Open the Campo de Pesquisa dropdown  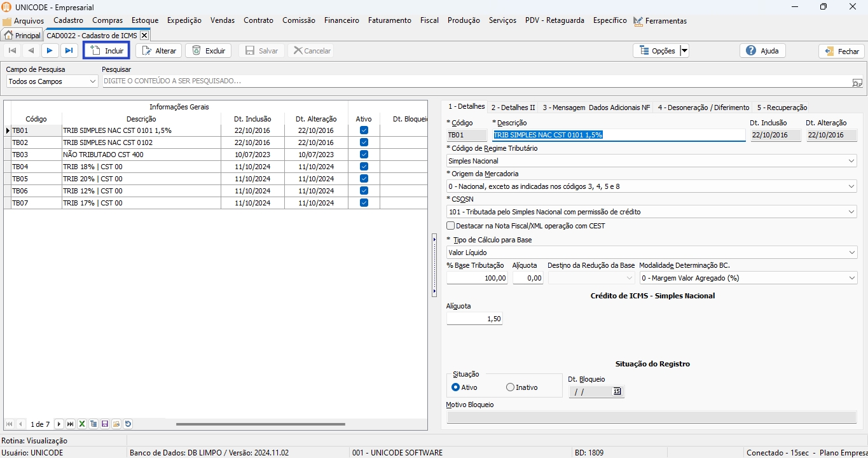pos(93,81)
